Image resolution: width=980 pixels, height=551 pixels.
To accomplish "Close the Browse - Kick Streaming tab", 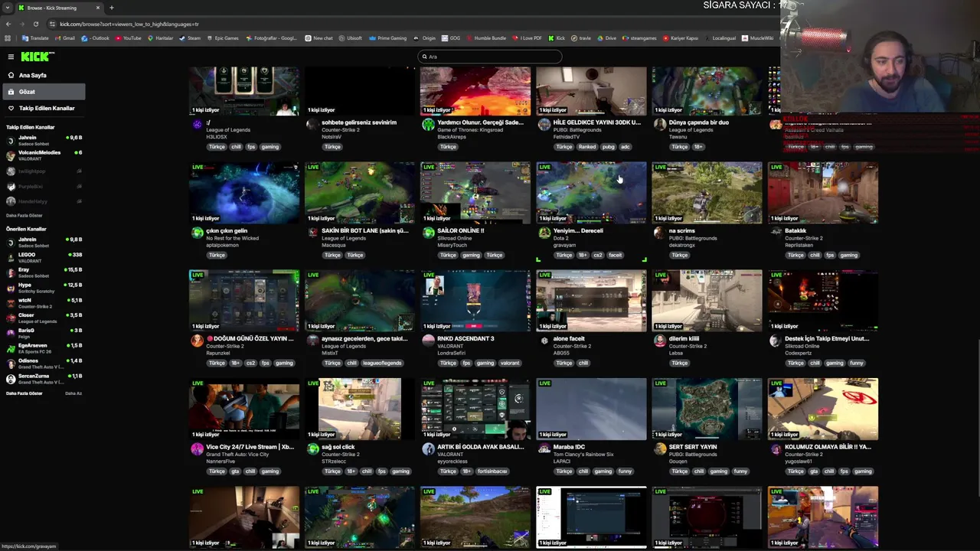I will 98,8.
